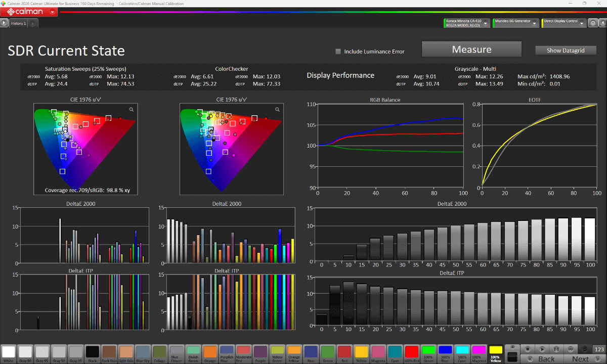Go Back to the previous step
This screenshot has width=607, height=364.
(x=542, y=358)
